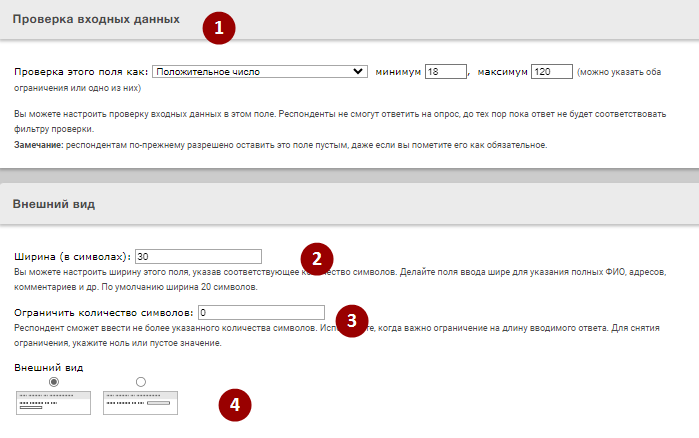Click the red number 1 marker
Viewport: 699px width, 438px height.
tap(218, 28)
